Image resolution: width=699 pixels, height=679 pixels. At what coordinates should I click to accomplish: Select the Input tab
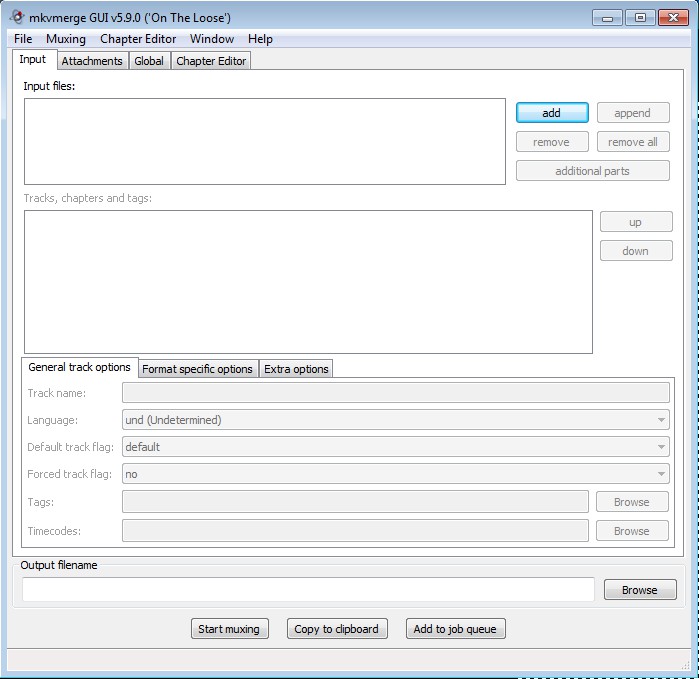tap(33, 59)
